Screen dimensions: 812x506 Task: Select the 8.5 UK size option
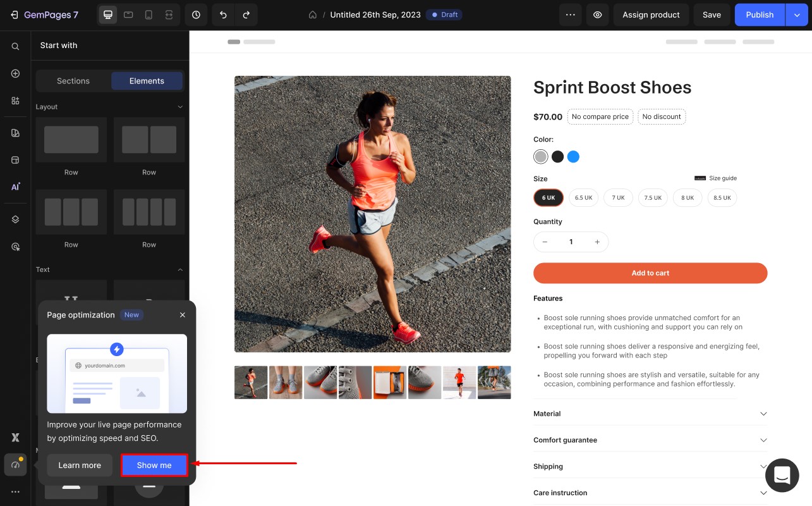[722, 197]
